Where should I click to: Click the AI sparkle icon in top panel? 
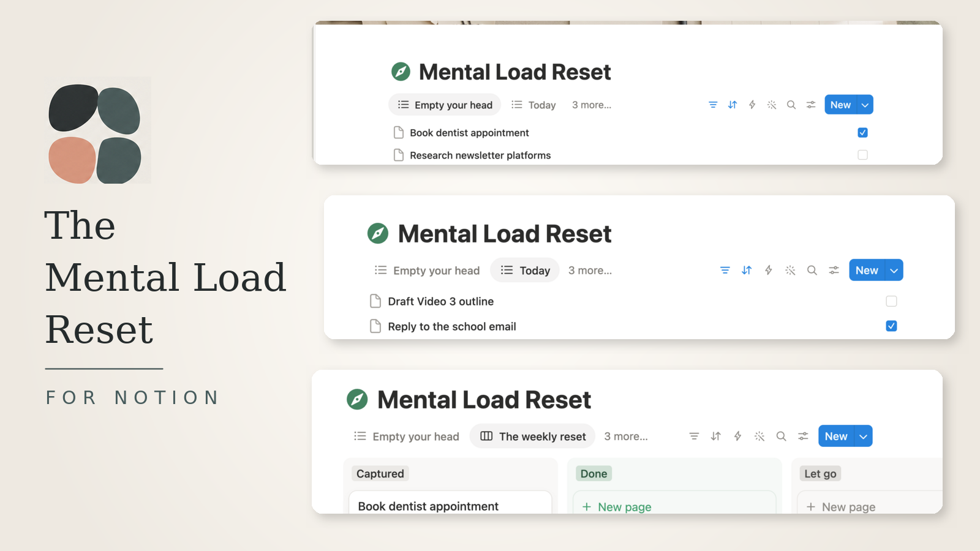[772, 105]
